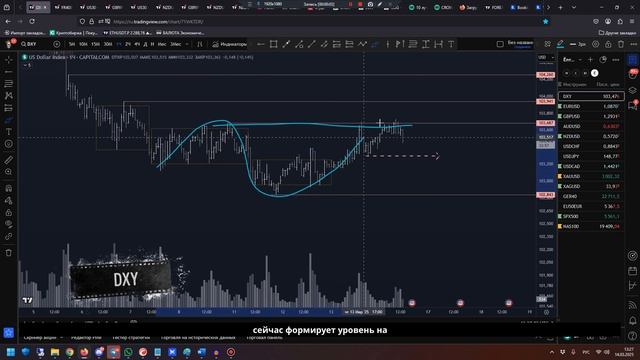
Task: Expand the timeframe interval dropdown arrow
Action: coord(187,44)
